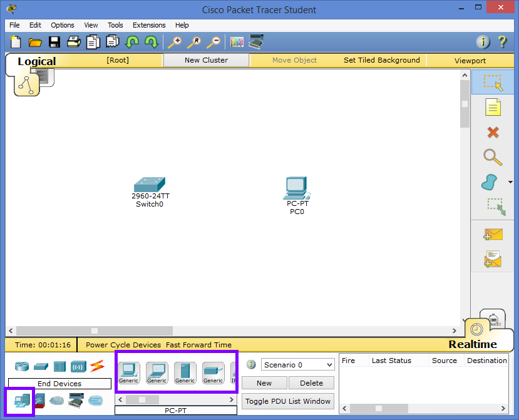
Task: Click the Paste toolbar icon
Action: [113, 42]
